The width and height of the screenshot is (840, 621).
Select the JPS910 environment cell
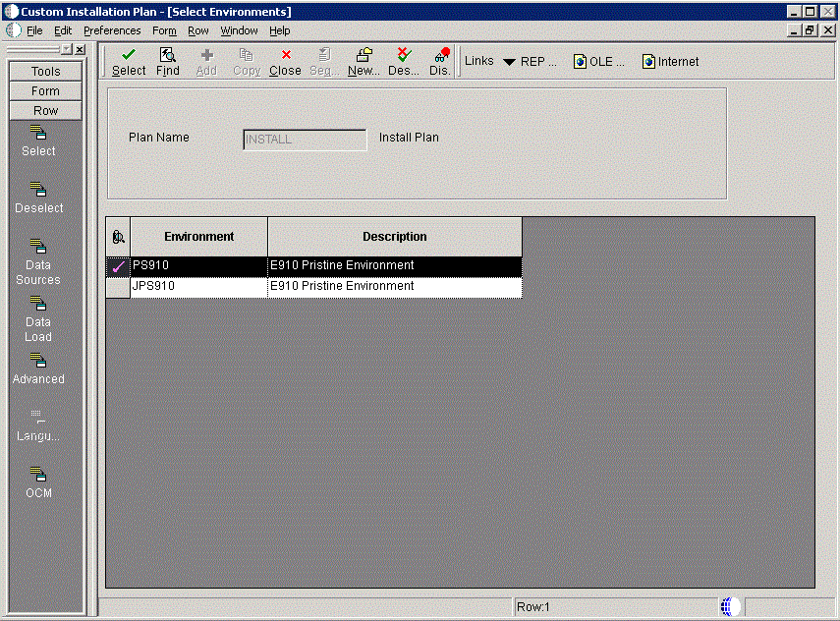[198, 287]
